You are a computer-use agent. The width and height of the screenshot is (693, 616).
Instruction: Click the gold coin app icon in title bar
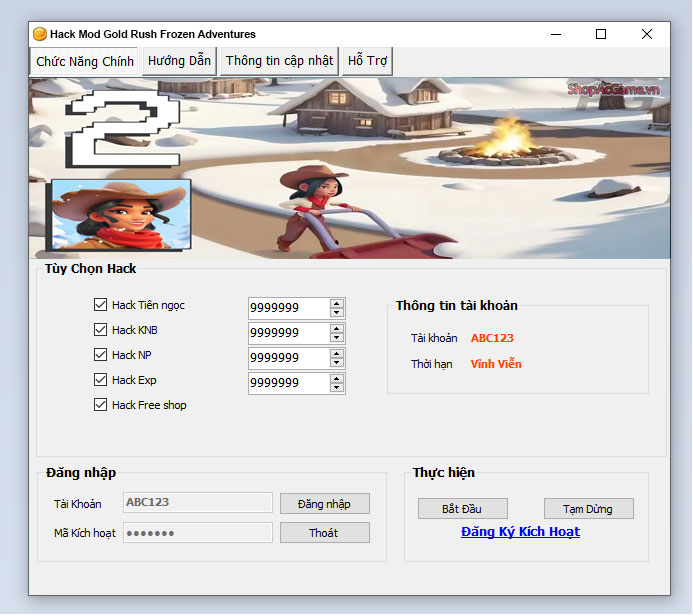click(40, 34)
